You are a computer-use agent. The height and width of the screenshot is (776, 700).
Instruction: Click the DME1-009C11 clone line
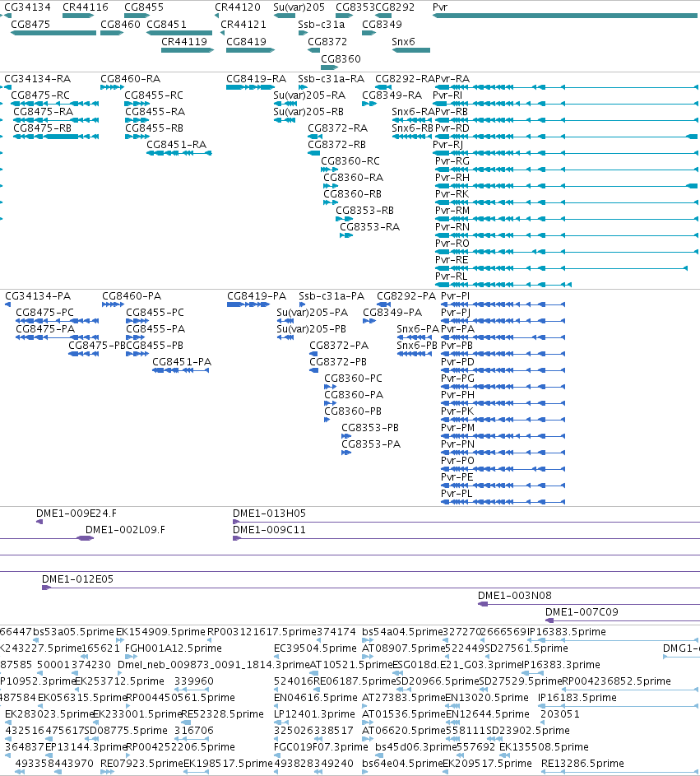coord(466,538)
